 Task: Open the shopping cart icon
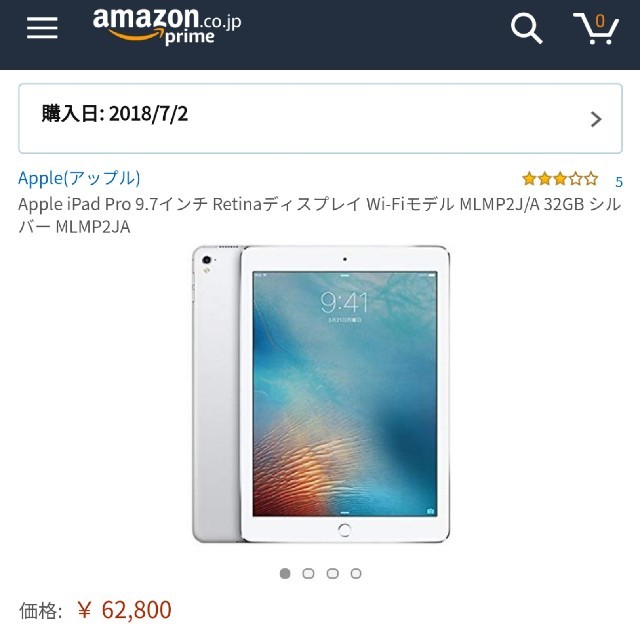(x=596, y=28)
